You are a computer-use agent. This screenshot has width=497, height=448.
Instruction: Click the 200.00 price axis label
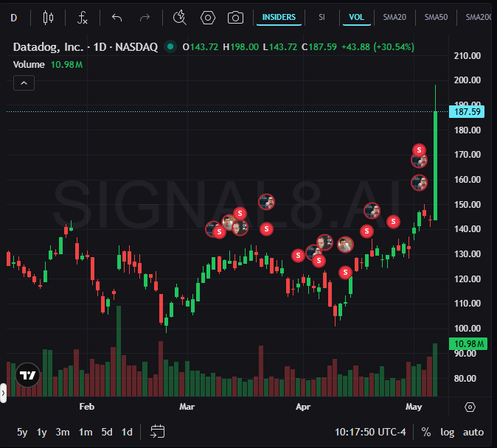[468, 80]
